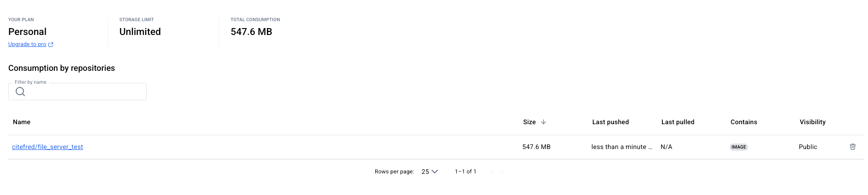Go to the next page arrow
868x195 pixels.
(x=502, y=172)
